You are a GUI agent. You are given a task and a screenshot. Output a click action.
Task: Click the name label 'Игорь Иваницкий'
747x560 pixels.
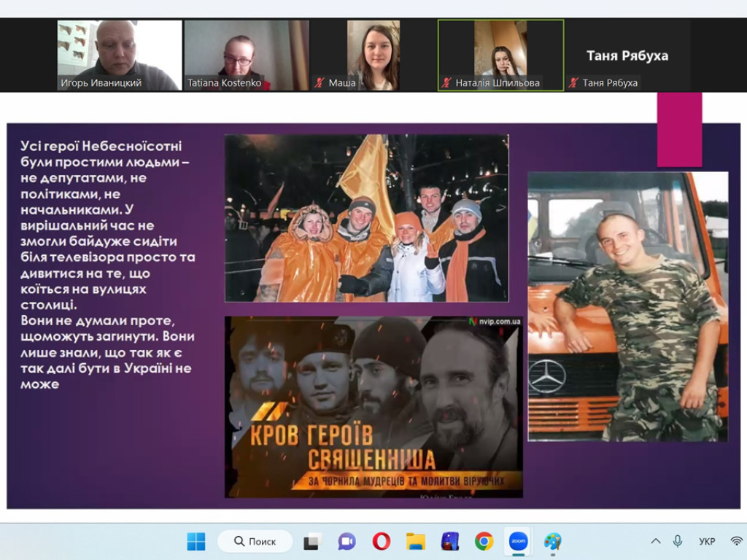(101, 83)
